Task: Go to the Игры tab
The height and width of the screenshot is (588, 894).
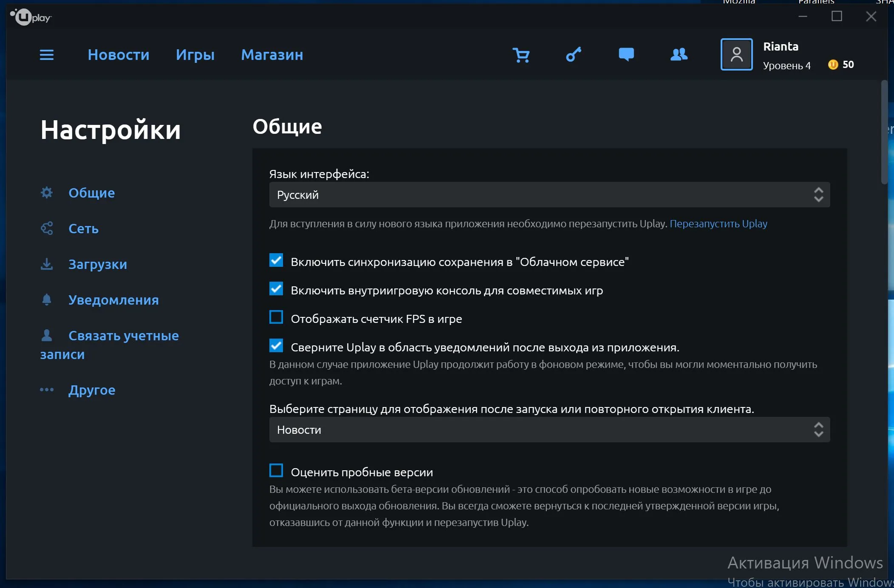Action: click(x=195, y=55)
